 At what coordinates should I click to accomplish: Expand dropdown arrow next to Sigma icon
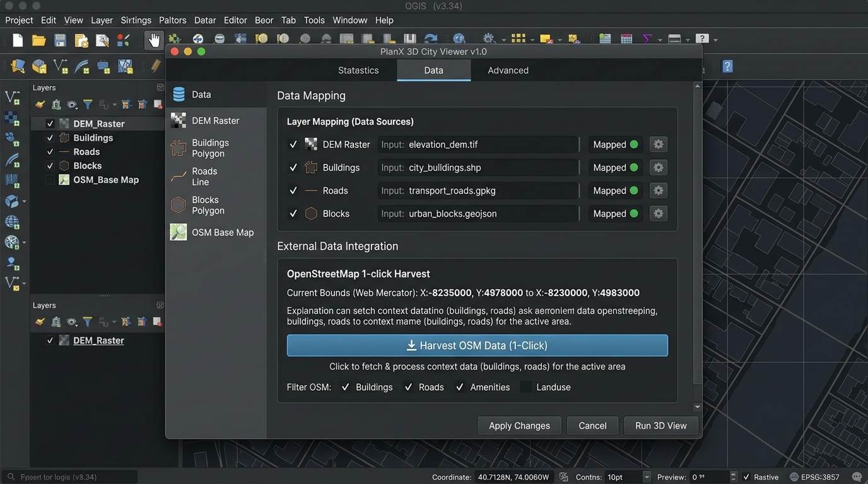click(x=660, y=40)
